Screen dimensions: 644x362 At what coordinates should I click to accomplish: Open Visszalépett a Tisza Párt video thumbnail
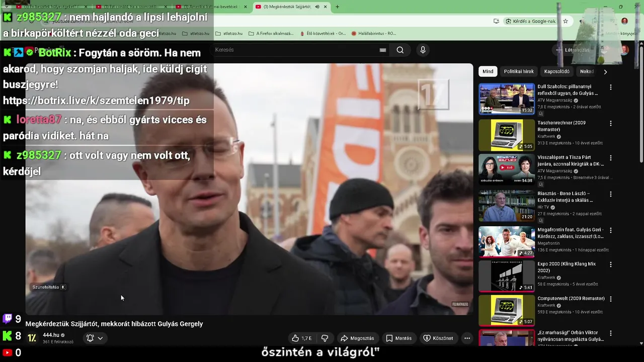tap(507, 169)
